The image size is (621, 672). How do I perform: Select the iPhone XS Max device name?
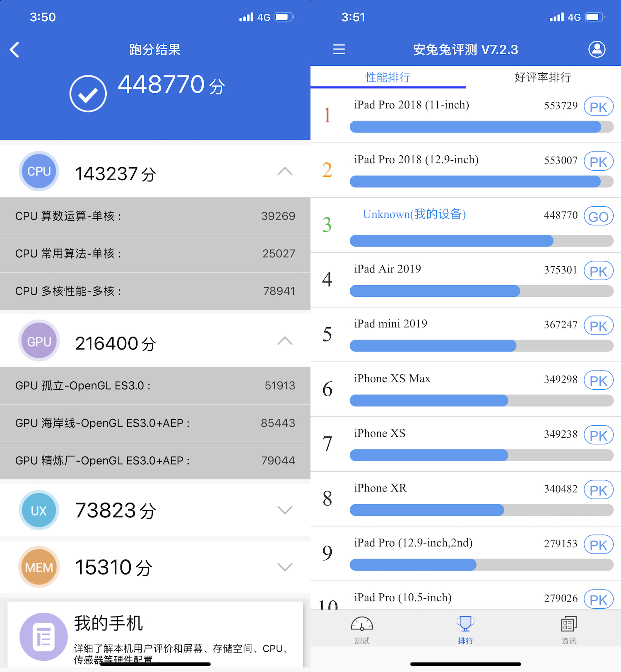click(392, 378)
